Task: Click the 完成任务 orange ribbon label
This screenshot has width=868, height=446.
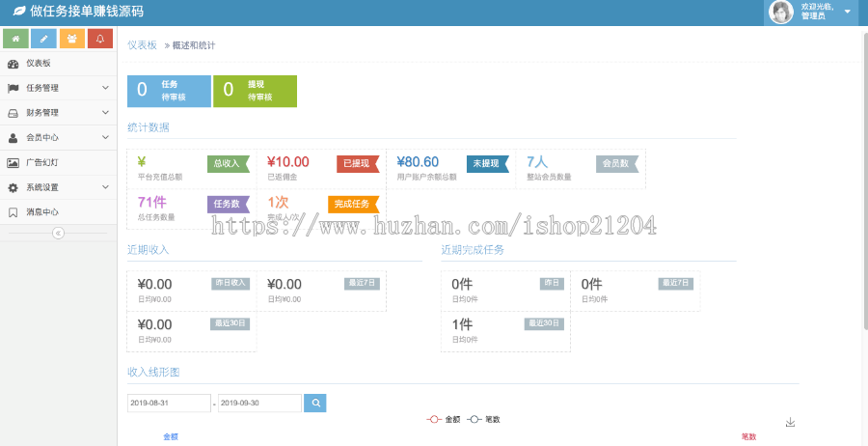Action: 354,205
